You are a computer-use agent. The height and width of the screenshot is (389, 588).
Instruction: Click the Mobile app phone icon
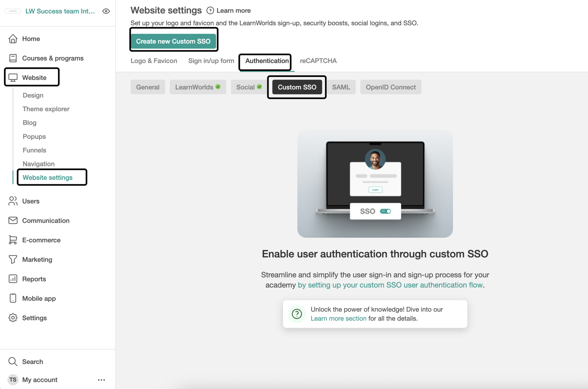(x=13, y=298)
